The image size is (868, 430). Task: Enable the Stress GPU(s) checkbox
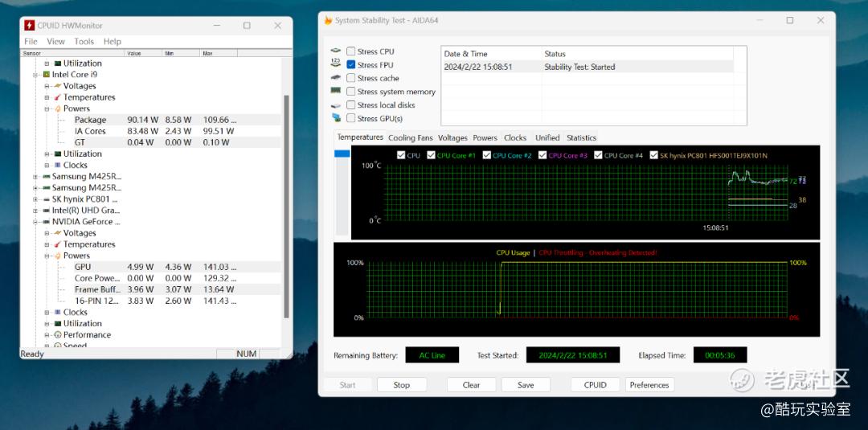(351, 118)
